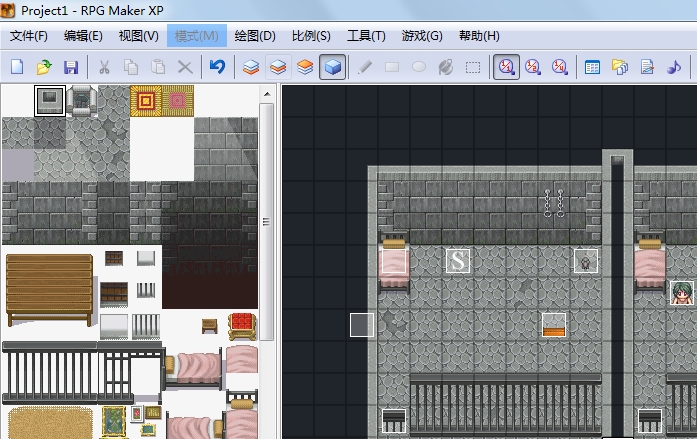Select the framed landscape painting tile

click(113, 421)
